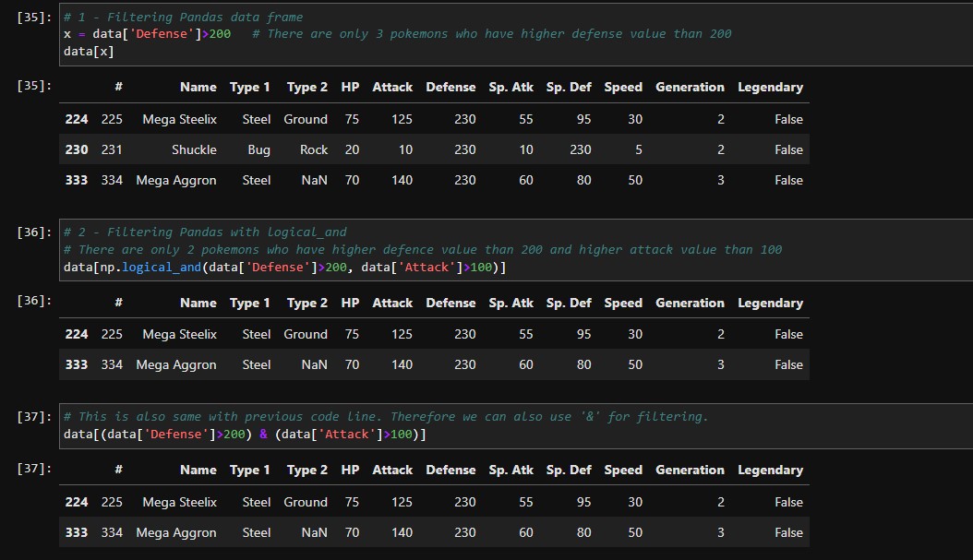Click 'Mega Aggron' in output 35 table
973x560 pixels.
(x=176, y=181)
